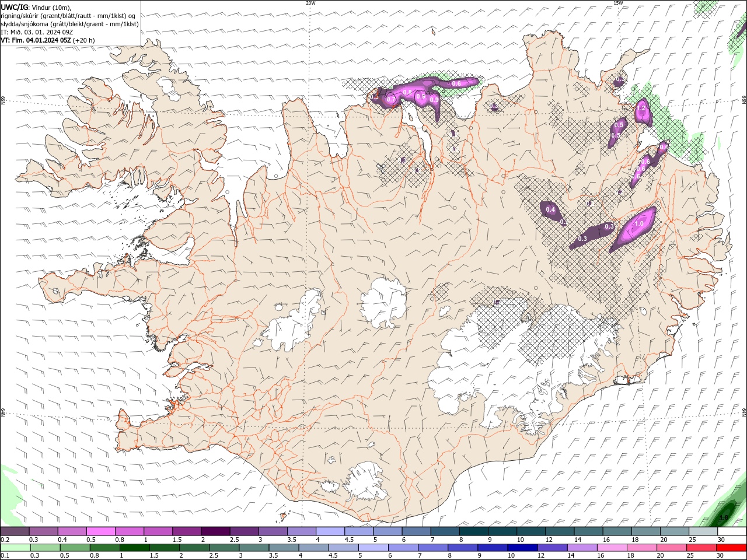
Task: Click the valid time line 'VT: Fim. 04.01.2024 05Z'
Action: pyautogui.click(x=36, y=40)
